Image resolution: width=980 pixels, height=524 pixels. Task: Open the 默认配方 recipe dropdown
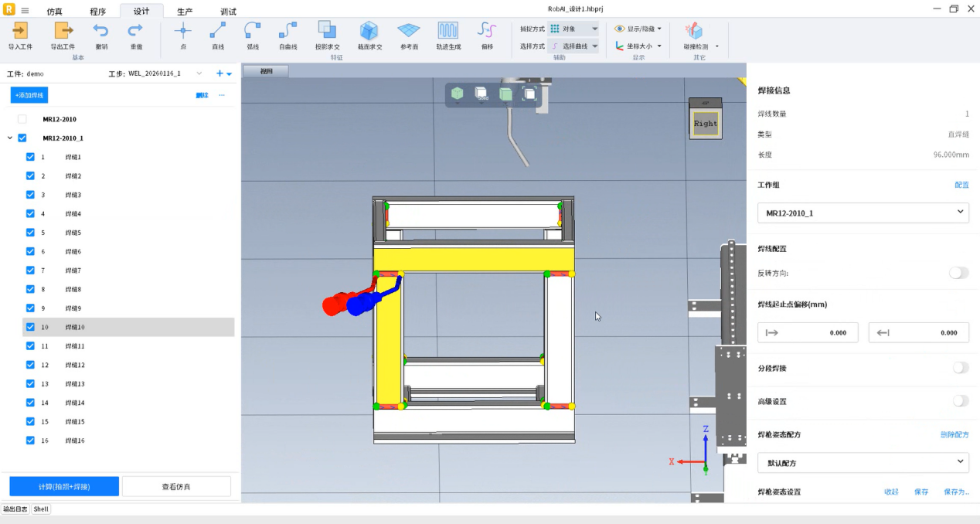click(x=863, y=463)
